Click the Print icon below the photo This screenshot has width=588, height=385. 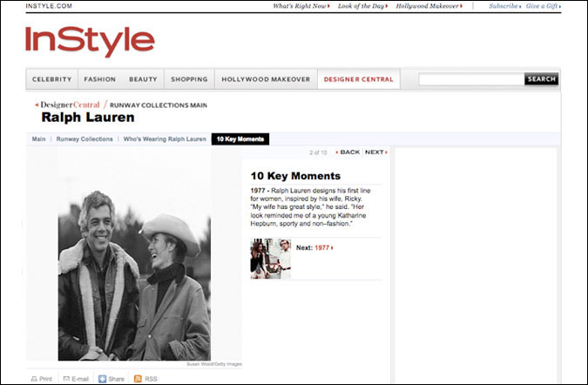[x=35, y=379]
